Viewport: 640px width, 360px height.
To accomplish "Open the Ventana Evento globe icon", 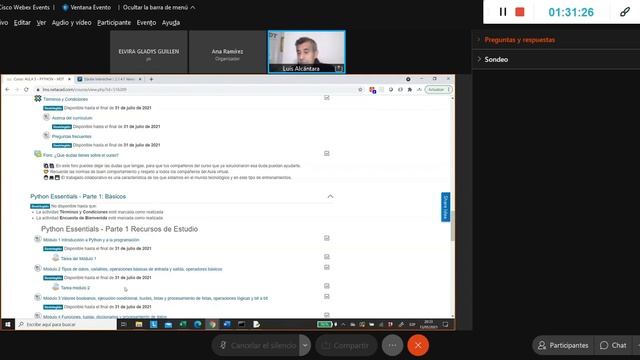I will [65, 7].
